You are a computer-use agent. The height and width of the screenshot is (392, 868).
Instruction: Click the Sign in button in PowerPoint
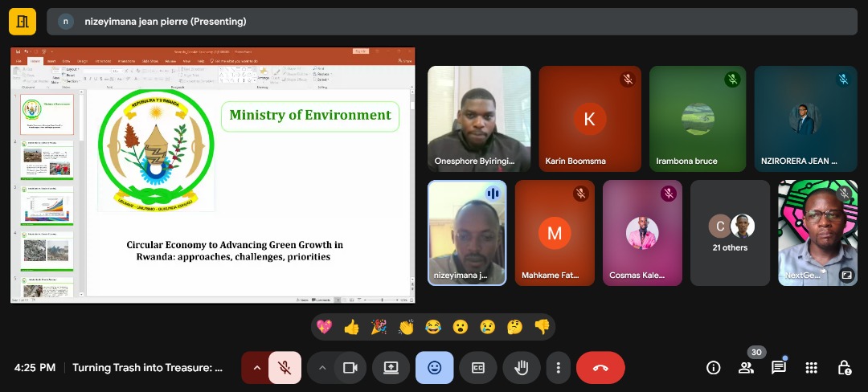(361, 51)
